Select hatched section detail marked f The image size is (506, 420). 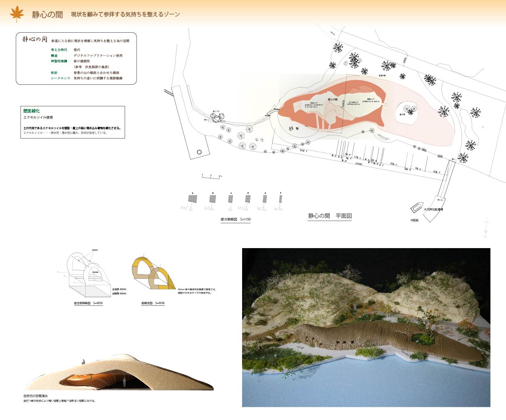(280, 198)
